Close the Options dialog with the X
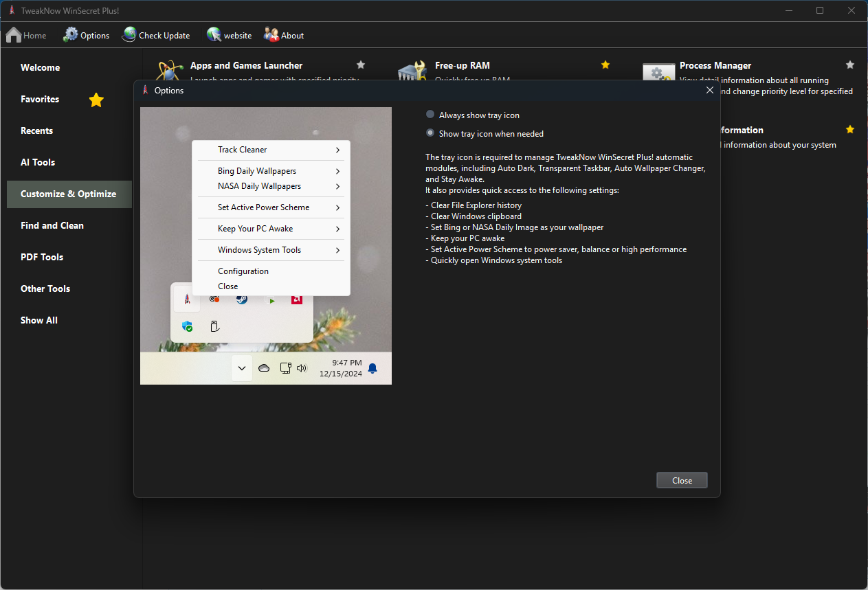The height and width of the screenshot is (590, 868). tap(710, 91)
